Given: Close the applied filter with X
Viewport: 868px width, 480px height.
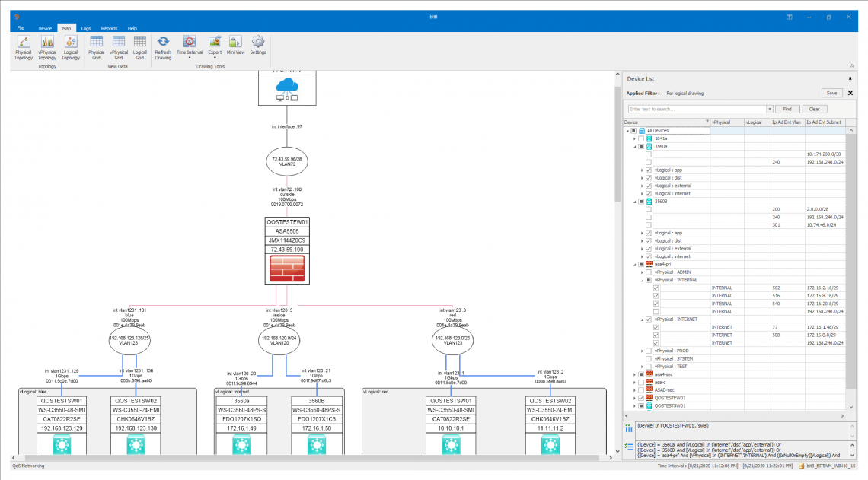Looking at the screenshot, I should [x=850, y=93].
